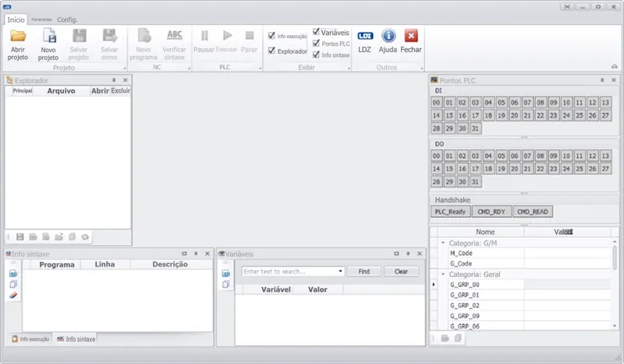
Task: Click the red Fechar icon
Action: [x=411, y=36]
